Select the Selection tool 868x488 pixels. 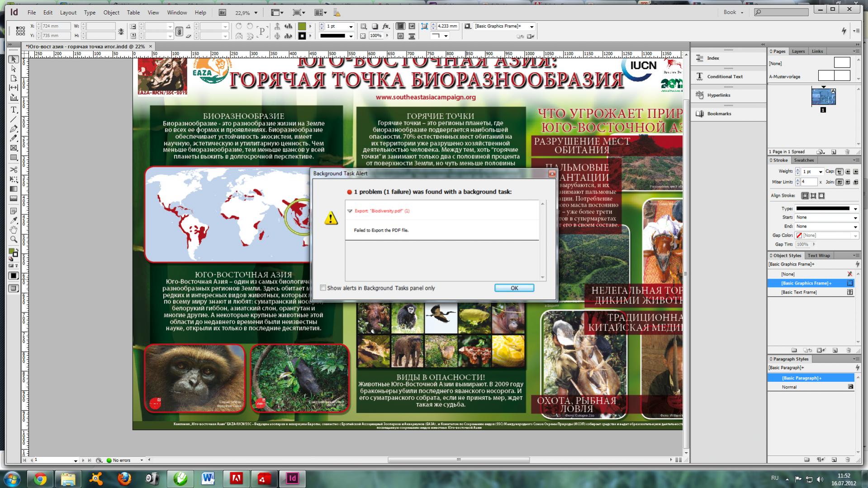coord(14,59)
